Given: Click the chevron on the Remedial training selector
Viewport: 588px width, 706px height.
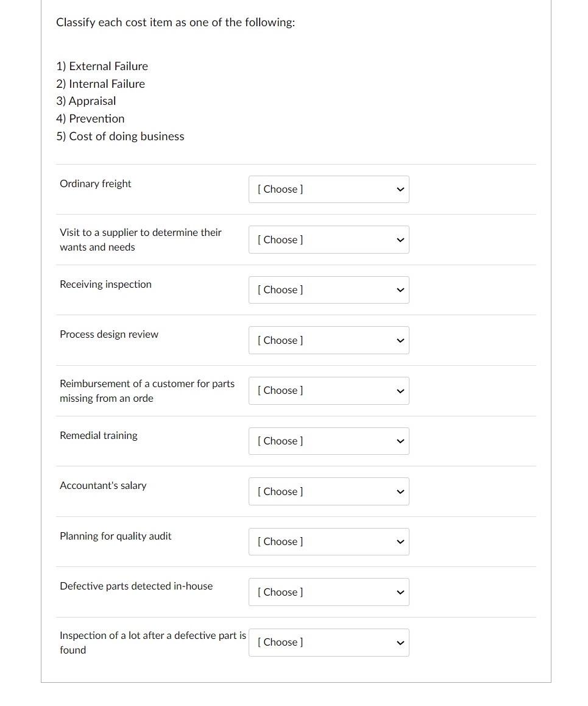Looking at the screenshot, I should (400, 441).
